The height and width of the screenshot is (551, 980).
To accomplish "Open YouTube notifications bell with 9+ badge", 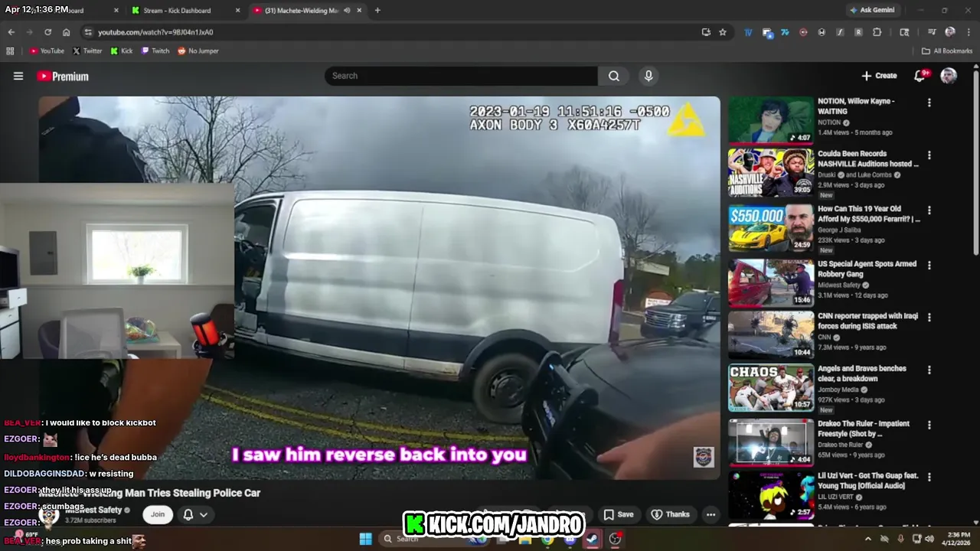I will click(921, 75).
